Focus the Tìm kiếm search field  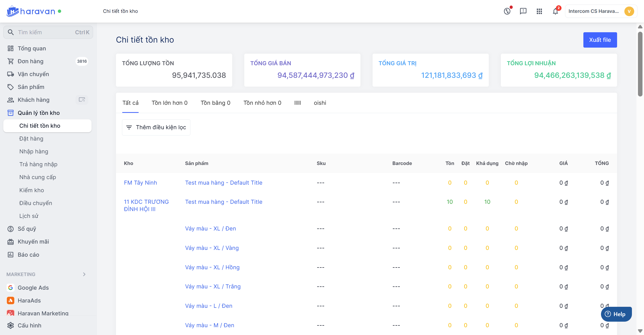pos(45,32)
